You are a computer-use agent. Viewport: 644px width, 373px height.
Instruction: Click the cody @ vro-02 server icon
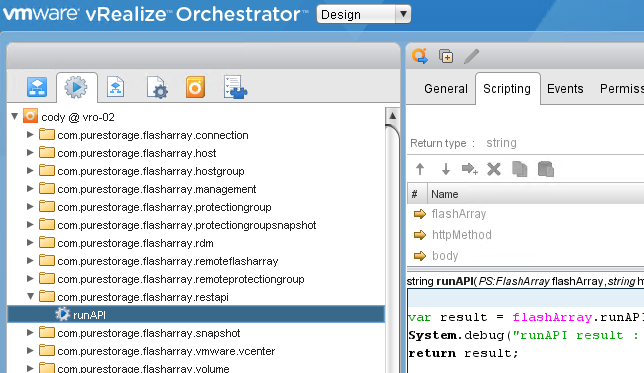coord(30,116)
